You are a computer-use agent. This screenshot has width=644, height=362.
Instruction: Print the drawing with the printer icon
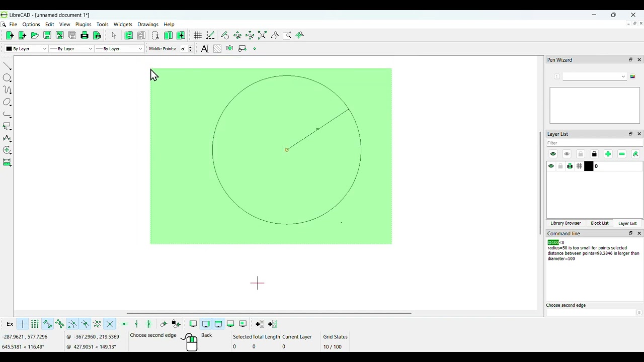[x=85, y=35]
